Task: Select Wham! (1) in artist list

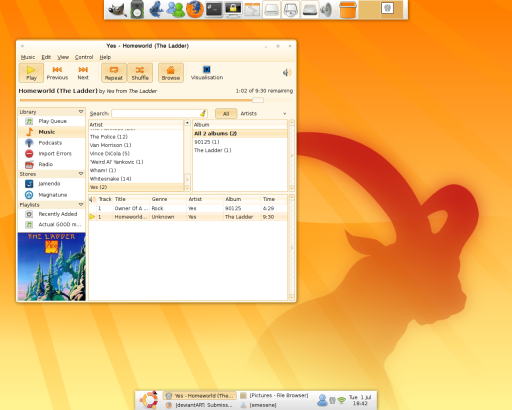Action: click(136, 170)
